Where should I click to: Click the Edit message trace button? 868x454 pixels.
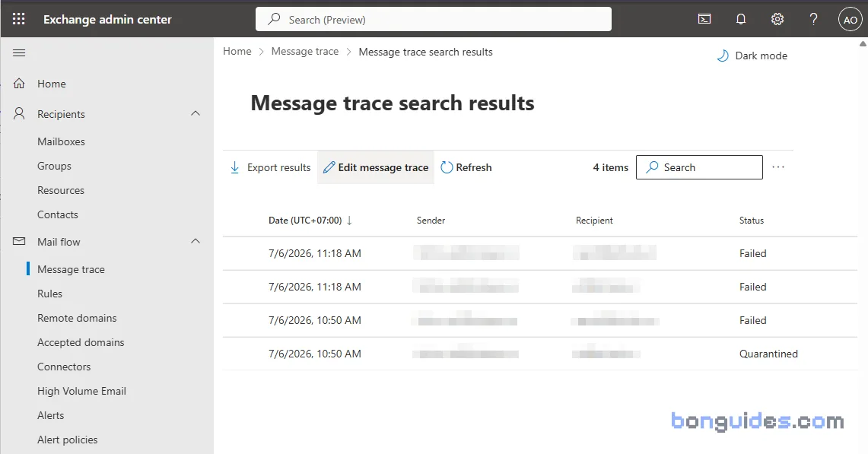[x=376, y=167]
